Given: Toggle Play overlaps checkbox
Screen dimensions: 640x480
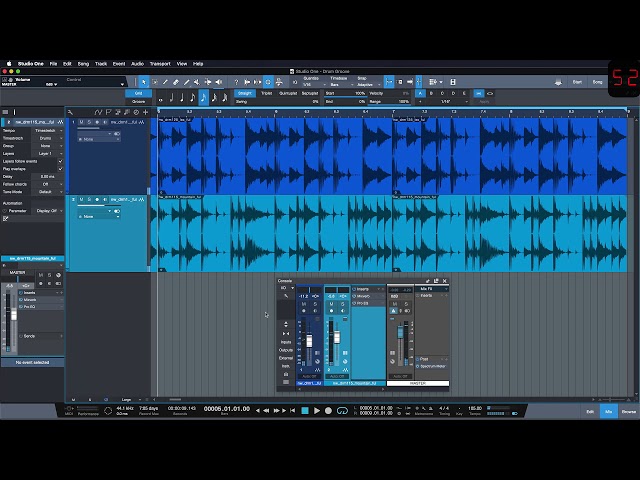Looking at the screenshot, I should pos(60,169).
